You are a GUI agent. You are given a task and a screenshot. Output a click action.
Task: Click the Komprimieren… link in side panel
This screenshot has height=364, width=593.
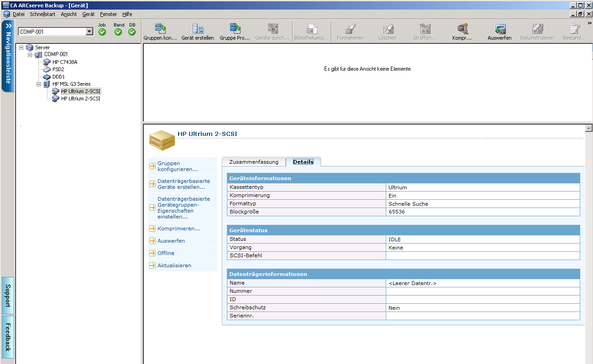[178, 229]
